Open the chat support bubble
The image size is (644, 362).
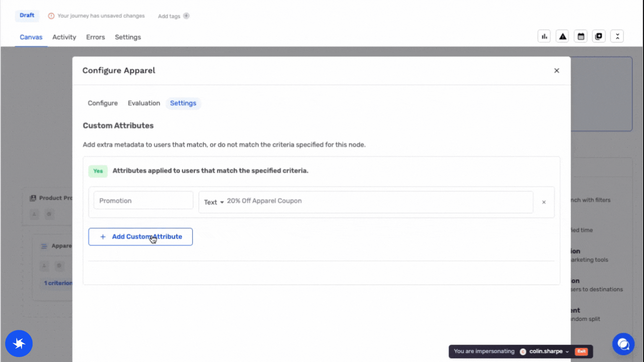pos(623,344)
